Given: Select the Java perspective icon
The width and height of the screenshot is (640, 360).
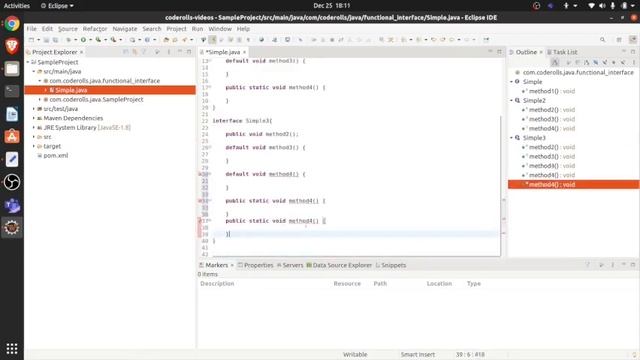Looking at the screenshot, I should [633, 40].
